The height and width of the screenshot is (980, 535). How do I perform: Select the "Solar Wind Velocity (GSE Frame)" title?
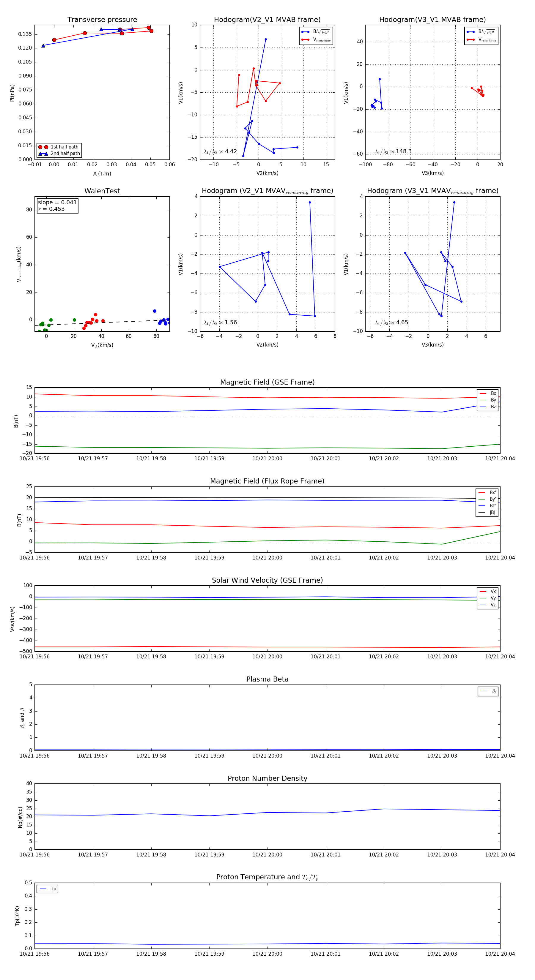pyautogui.click(x=267, y=580)
